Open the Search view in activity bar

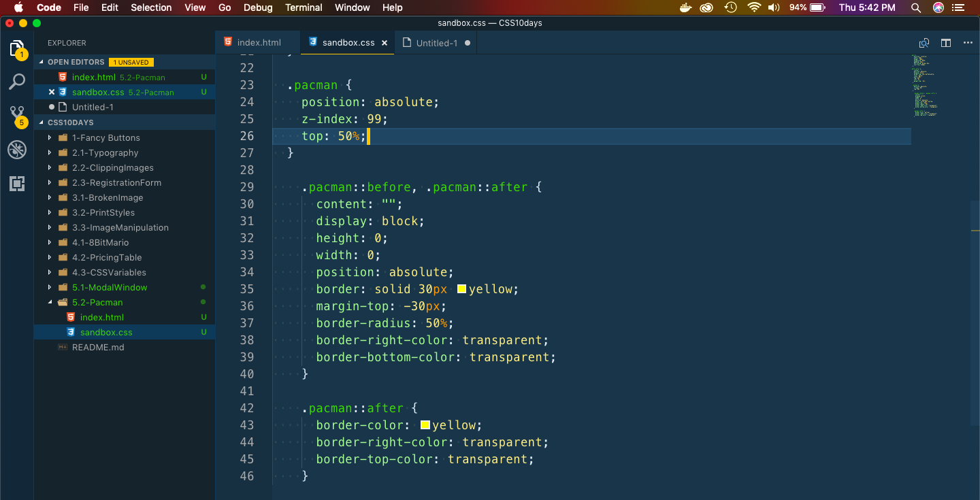coord(17,82)
